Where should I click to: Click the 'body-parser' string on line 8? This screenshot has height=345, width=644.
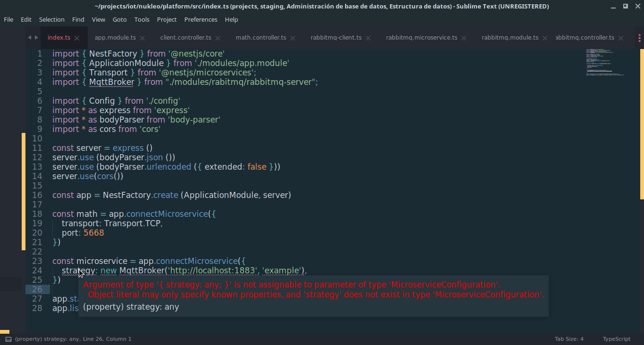coord(194,120)
